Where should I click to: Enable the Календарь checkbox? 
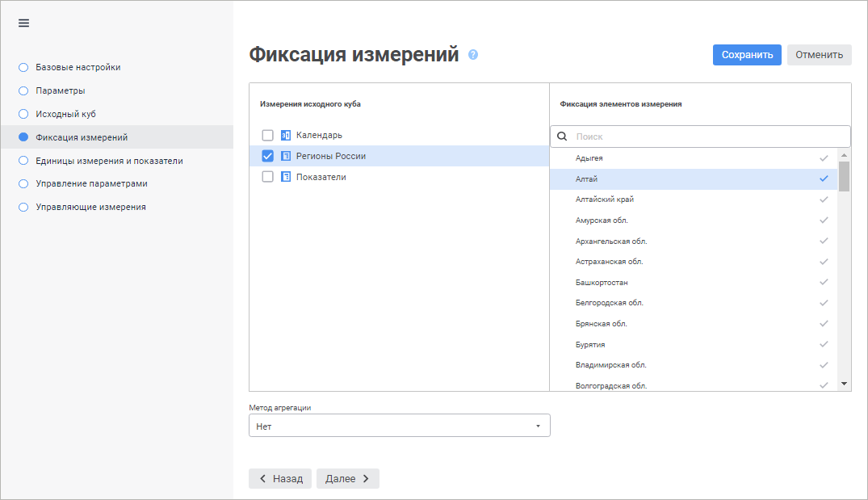click(268, 135)
